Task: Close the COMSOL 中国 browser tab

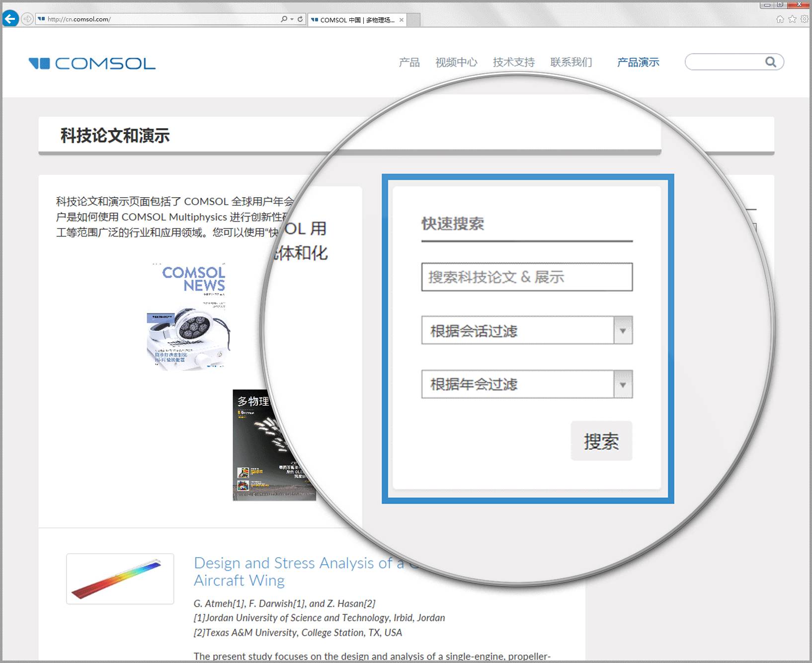Action: click(402, 20)
